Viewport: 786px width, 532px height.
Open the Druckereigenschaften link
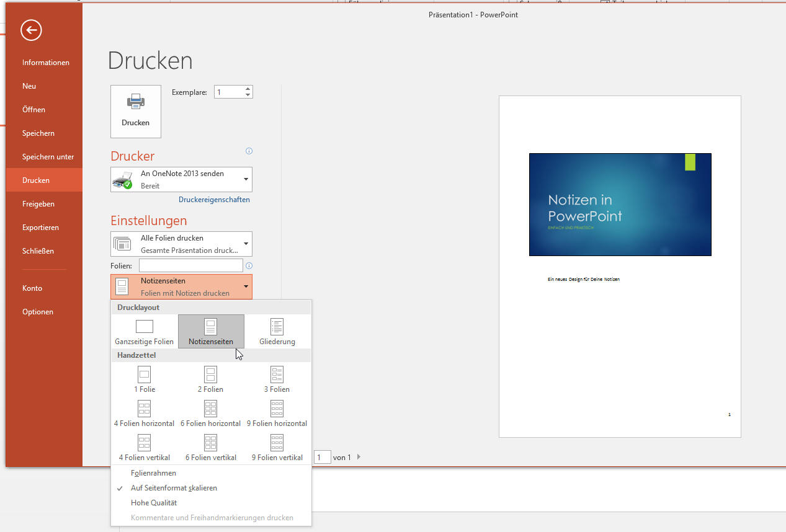coord(214,200)
